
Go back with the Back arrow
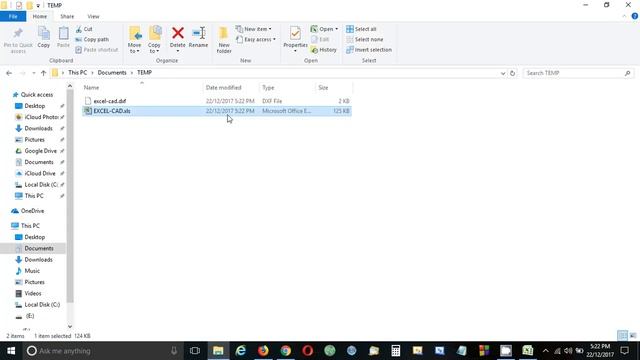9,73
